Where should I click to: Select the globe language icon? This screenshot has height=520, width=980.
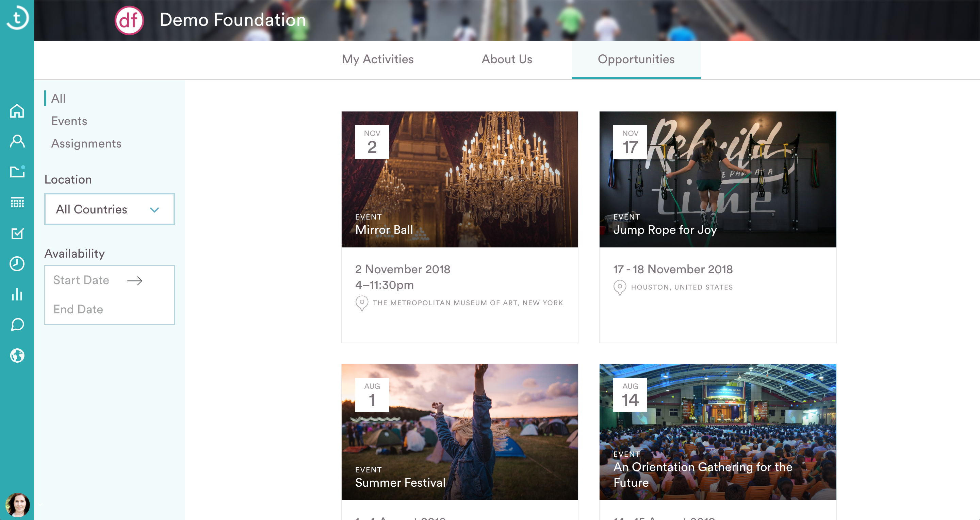[x=17, y=356]
